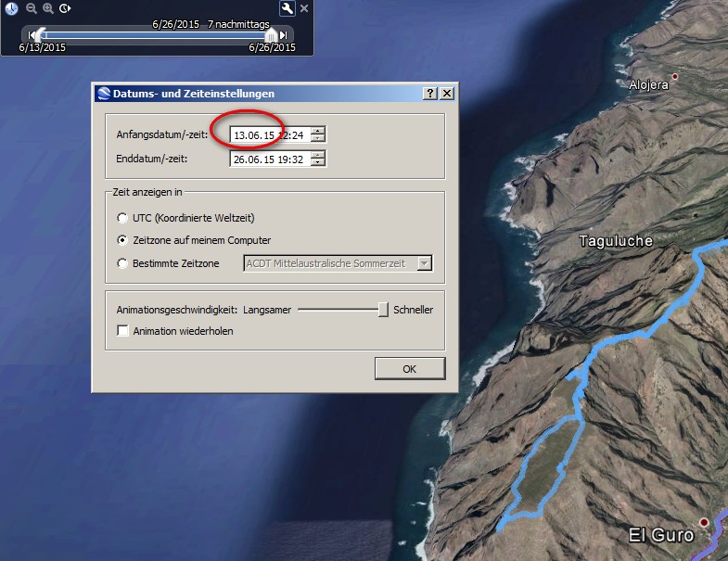Image resolution: width=728 pixels, height=561 pixels.
Task: Decrease the Enddatum value with down arrow
Action: (x=318, y=162)
